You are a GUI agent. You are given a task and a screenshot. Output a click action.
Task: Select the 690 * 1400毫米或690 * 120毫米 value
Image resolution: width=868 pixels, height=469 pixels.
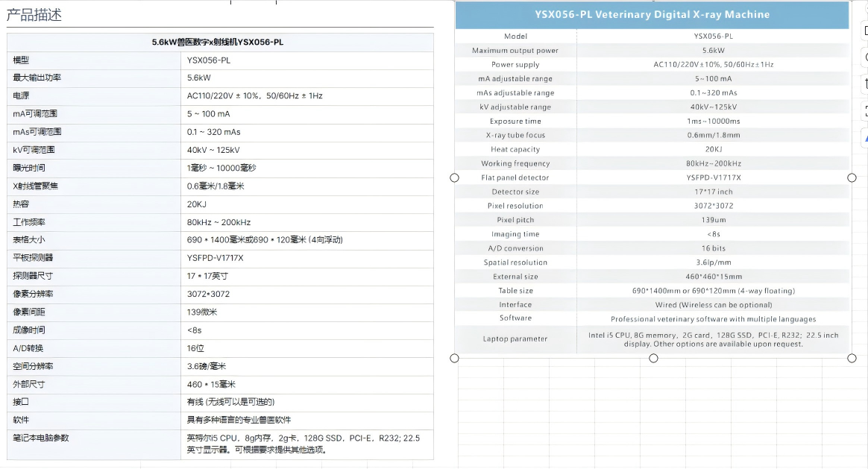[x=246, y=240]
